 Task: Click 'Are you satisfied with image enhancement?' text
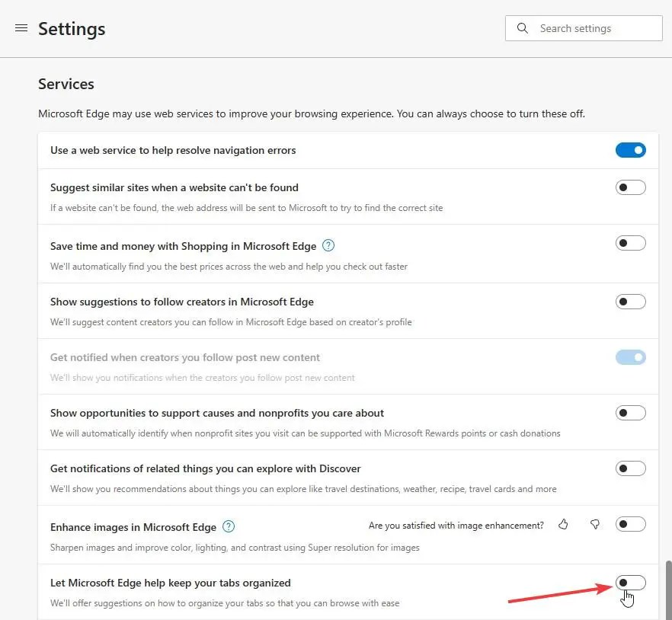[456, 526]
